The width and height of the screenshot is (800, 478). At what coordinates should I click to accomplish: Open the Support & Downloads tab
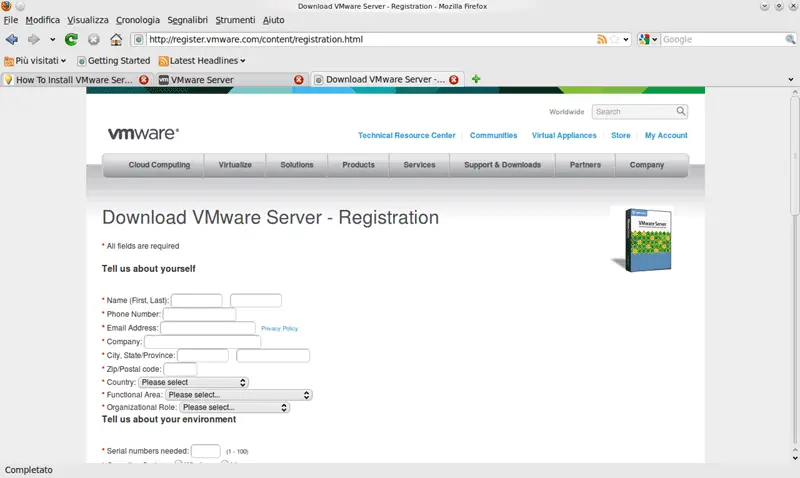502,165
